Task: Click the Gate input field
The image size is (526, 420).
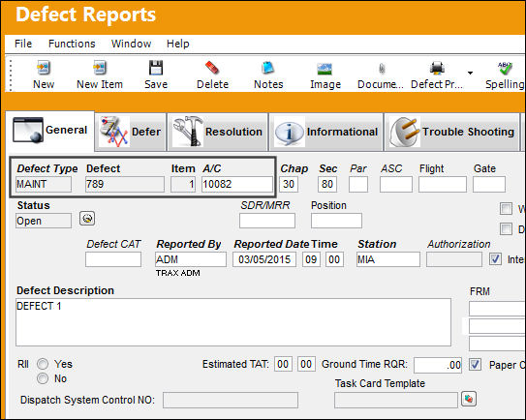Action: (489, 185)
